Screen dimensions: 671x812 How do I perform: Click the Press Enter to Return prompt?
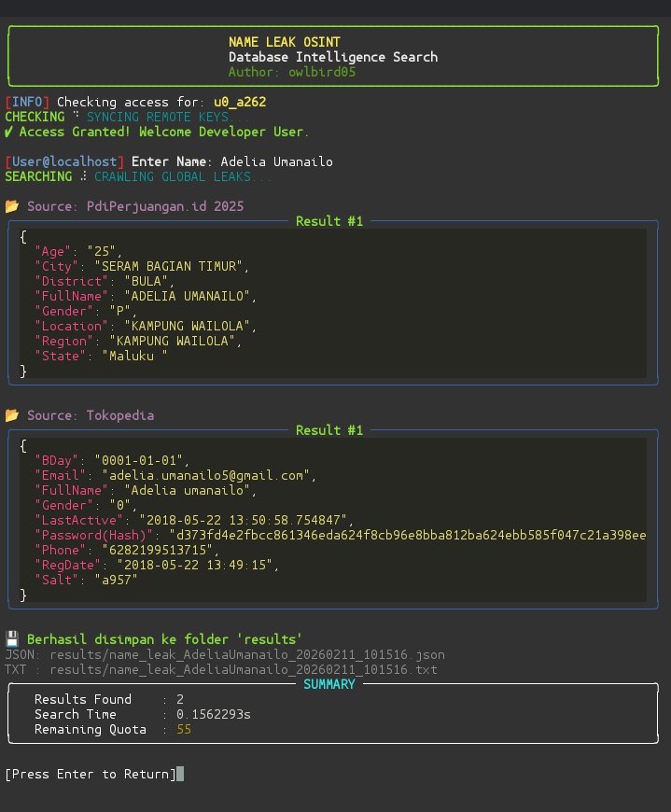tap(90, 774)
